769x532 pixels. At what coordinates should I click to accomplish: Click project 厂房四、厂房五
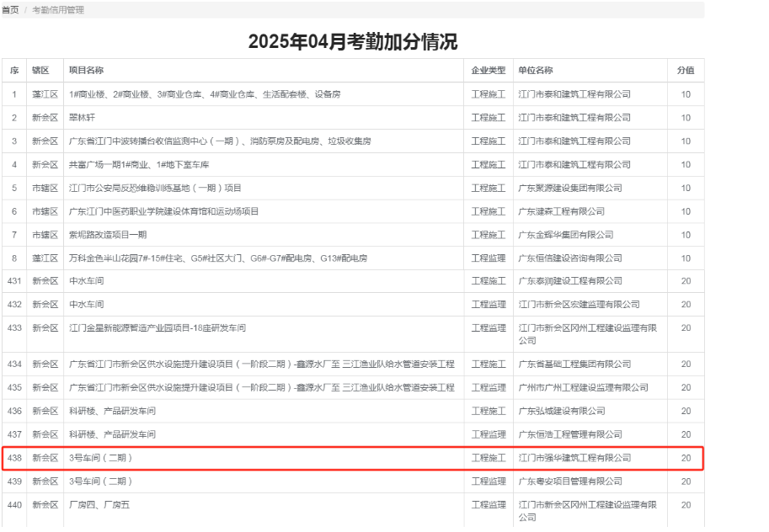pos(99,505)
